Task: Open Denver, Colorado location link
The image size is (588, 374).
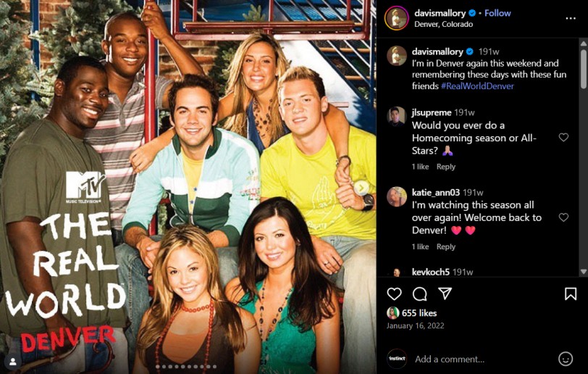Action: [x=443, y=24]
